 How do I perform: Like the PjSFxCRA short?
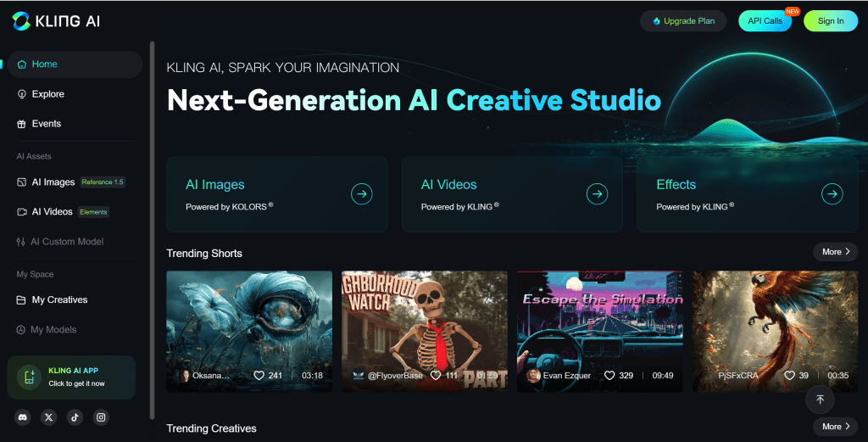pyautogui.click(x=790, y=376)
